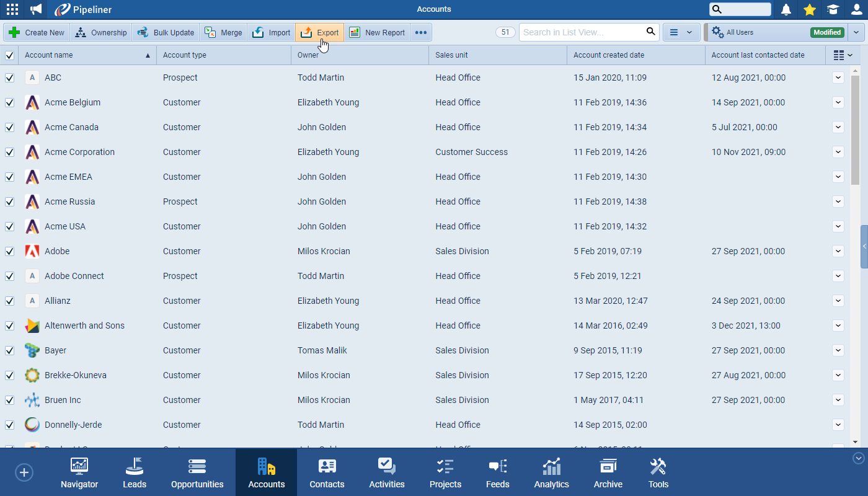Viewport: 868px width, 496px height.
Task: Go to the Opportunities tab
Action: coord(197,473)
